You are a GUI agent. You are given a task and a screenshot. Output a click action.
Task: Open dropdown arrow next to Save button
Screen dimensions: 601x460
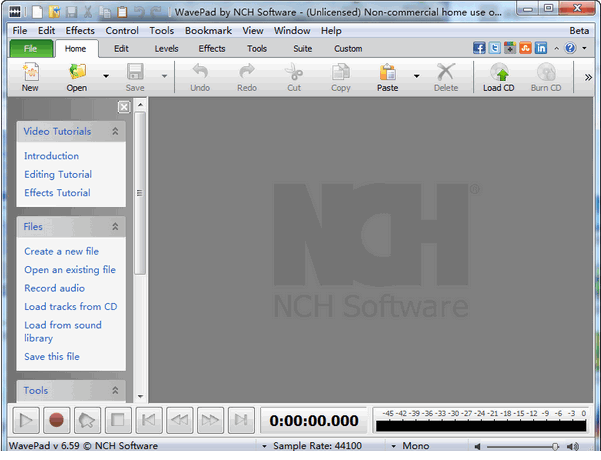tap(164, 76)
